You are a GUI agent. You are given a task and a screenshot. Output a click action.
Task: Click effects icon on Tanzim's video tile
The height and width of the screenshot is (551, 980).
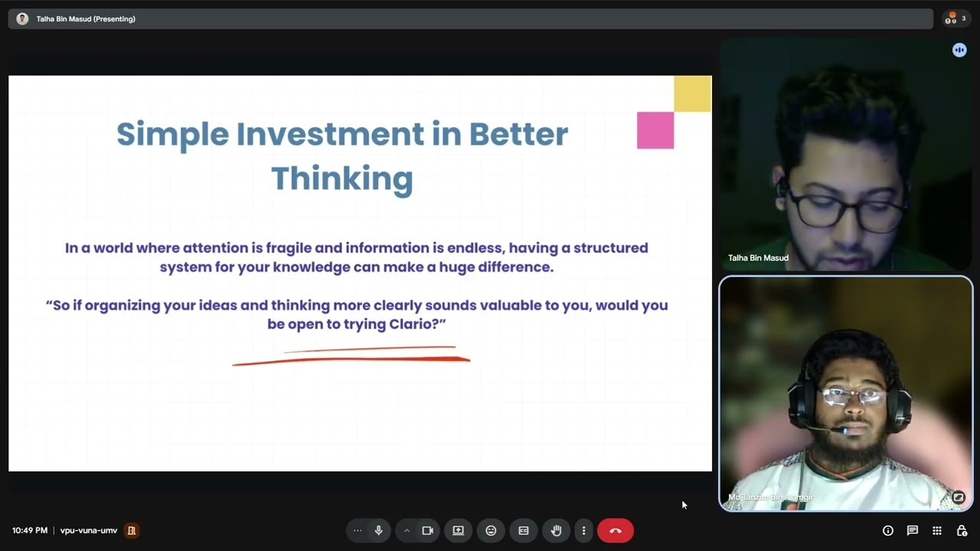click(x=959, y=497)
